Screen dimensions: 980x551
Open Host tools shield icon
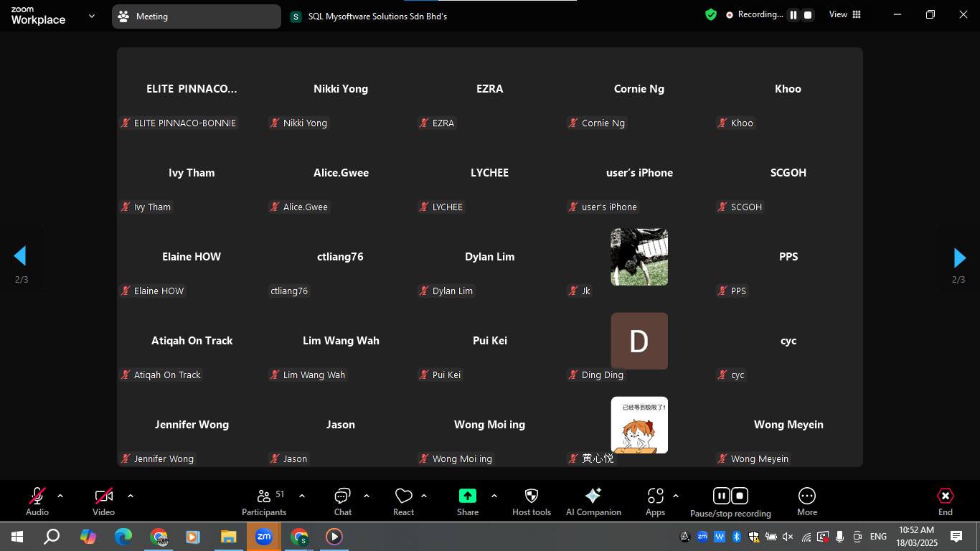click(531, 501)
